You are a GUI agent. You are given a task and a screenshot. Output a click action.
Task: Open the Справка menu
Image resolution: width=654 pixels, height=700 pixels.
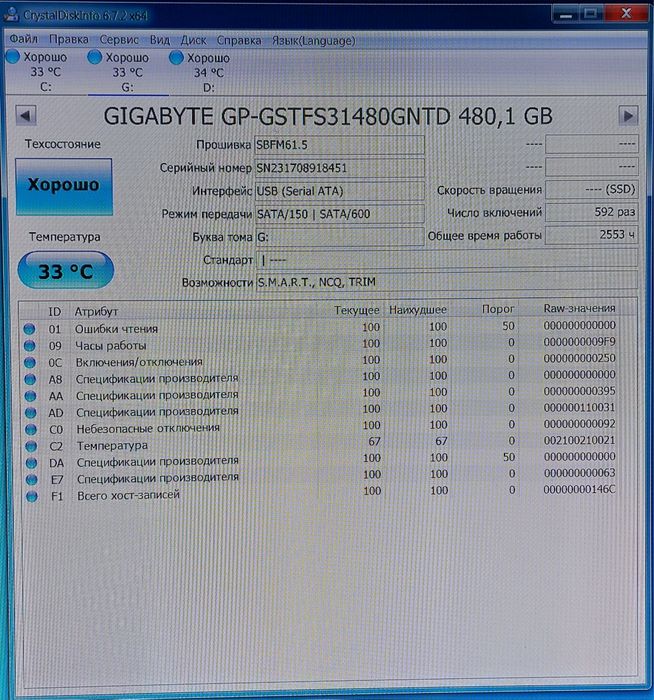tap(239, 41)
